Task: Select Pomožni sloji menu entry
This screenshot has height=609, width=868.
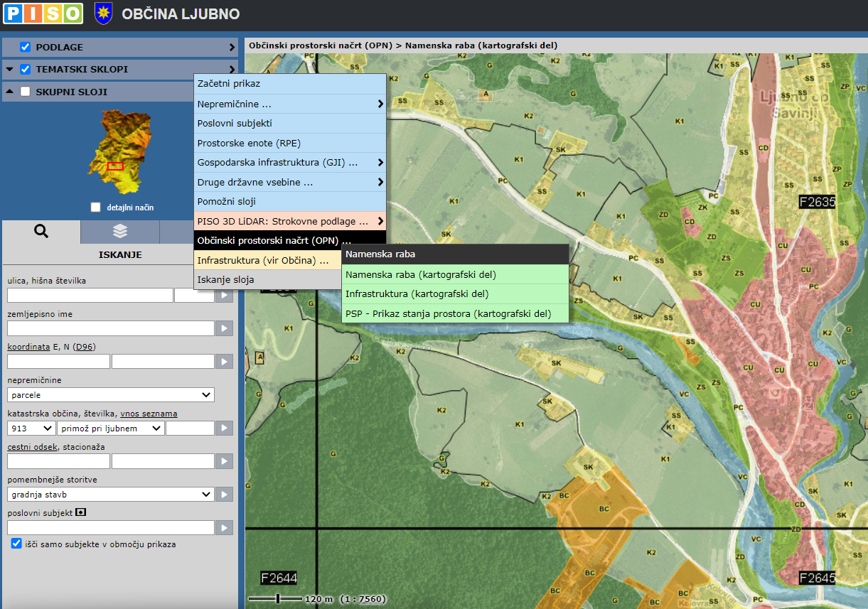Action: coord(290,202)
